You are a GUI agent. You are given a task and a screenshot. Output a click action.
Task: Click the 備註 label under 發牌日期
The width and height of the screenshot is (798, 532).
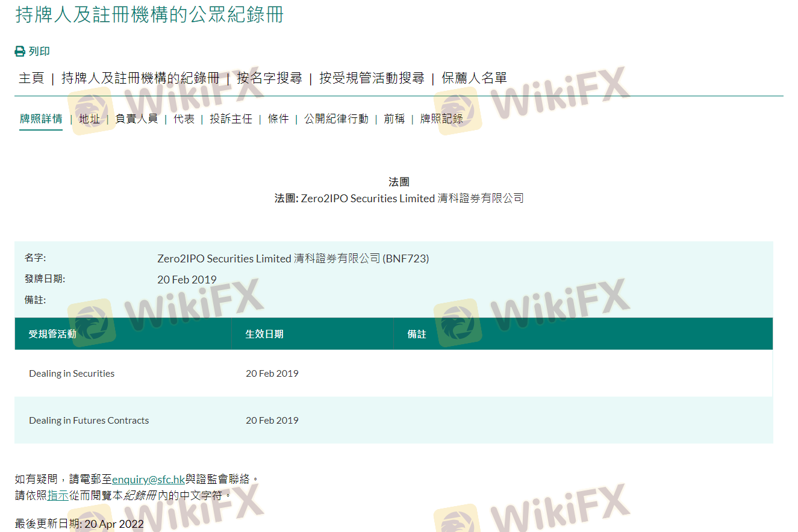(36, 300)
